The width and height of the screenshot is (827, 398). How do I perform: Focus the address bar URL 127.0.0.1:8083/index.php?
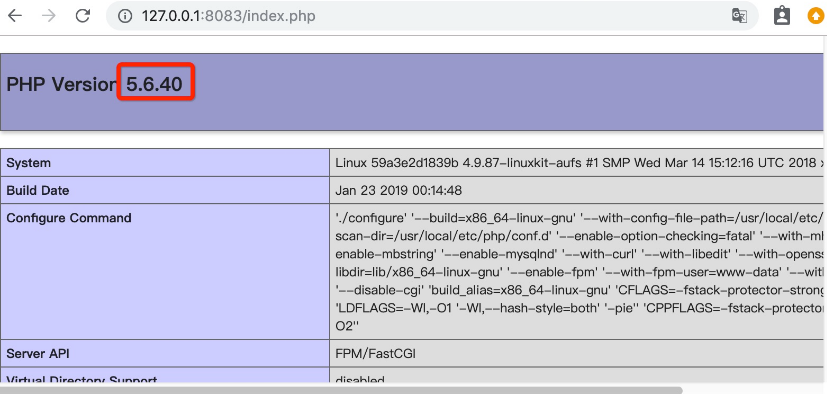coord(228,16)
